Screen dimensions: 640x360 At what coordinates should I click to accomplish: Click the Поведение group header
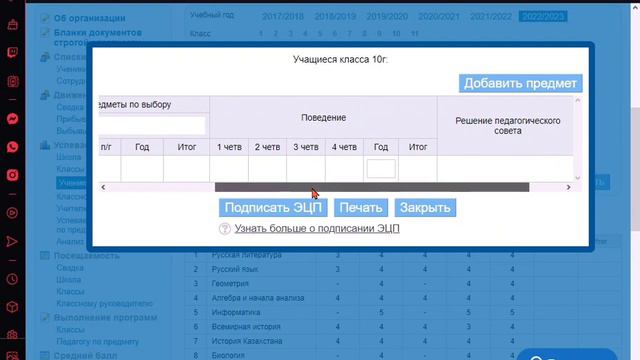(323, 118)
